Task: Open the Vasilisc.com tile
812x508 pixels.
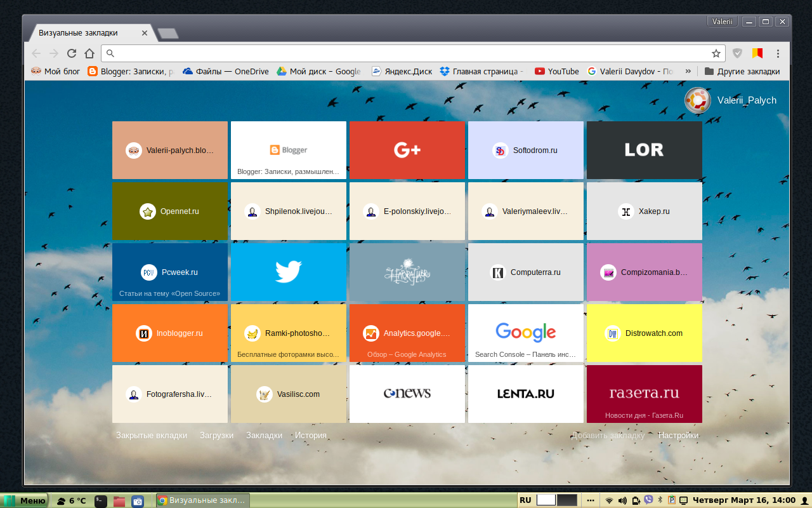Action: click(289, 394)
